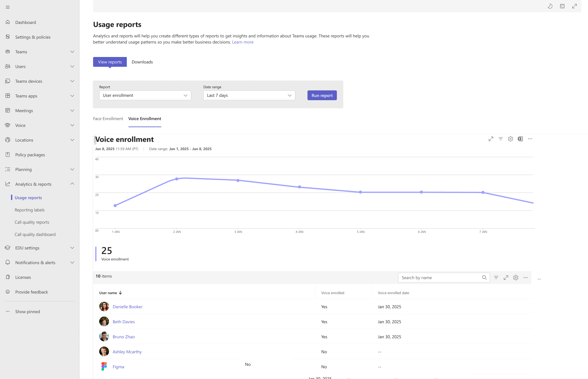Screen dimensions: 588x379
Task: Click the Run report button
Action: click(x=322, y=95)
